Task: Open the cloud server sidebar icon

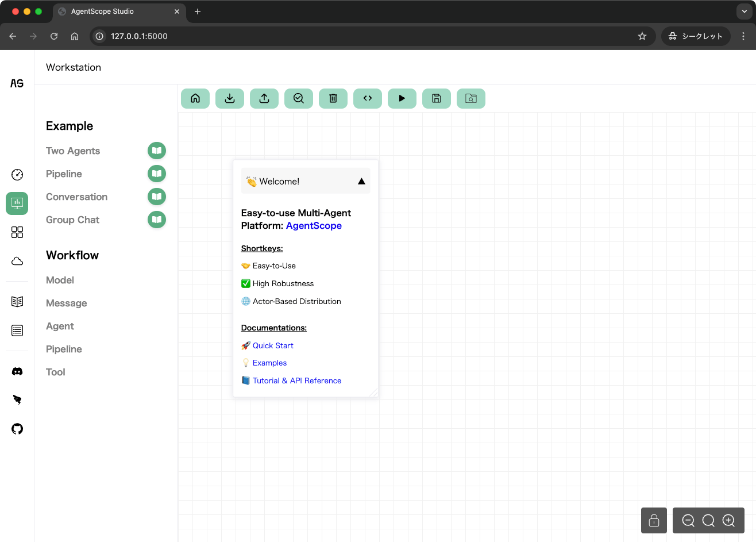Action: click(x=17, y=261)
